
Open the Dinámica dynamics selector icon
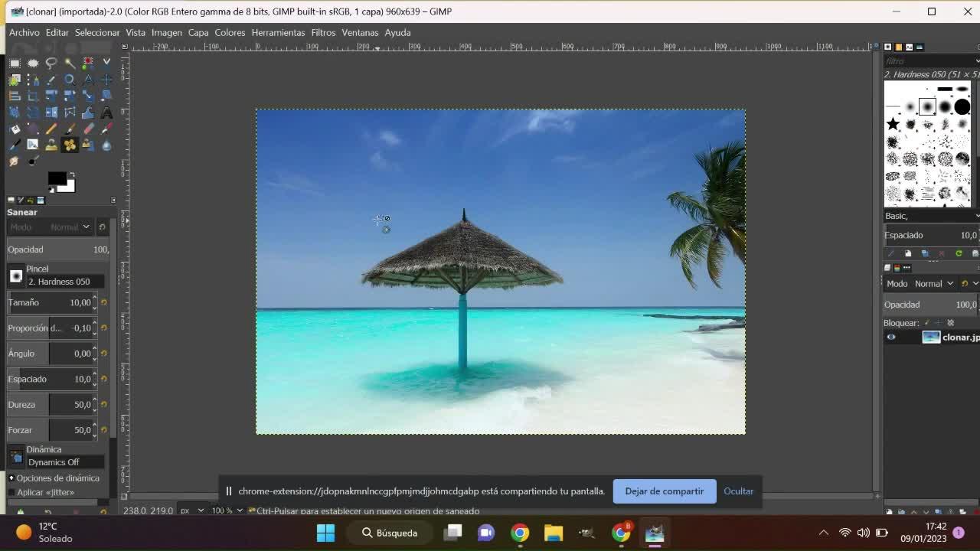click(16, 456)
